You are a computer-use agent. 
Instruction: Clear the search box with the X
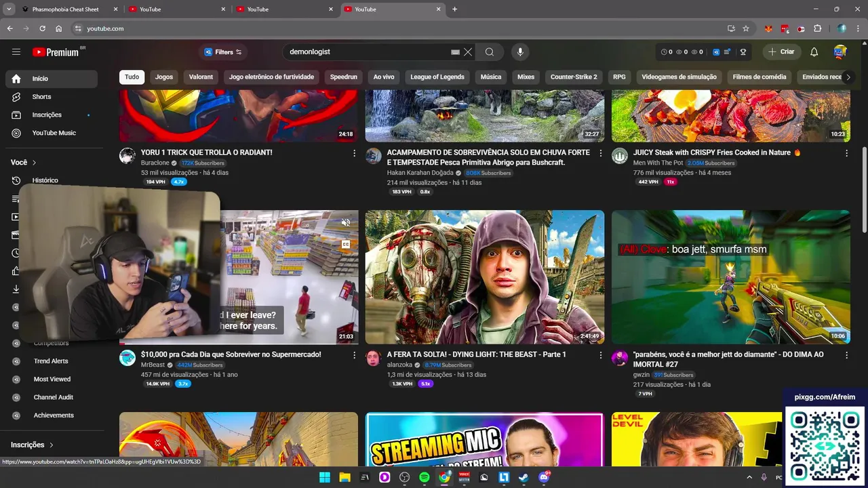point(468,52)
